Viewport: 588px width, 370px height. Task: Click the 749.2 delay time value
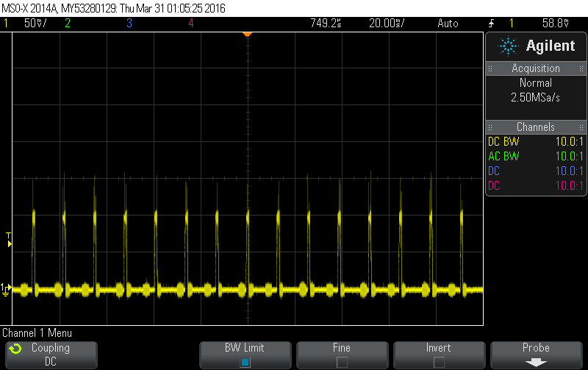[x=326, y=24]
